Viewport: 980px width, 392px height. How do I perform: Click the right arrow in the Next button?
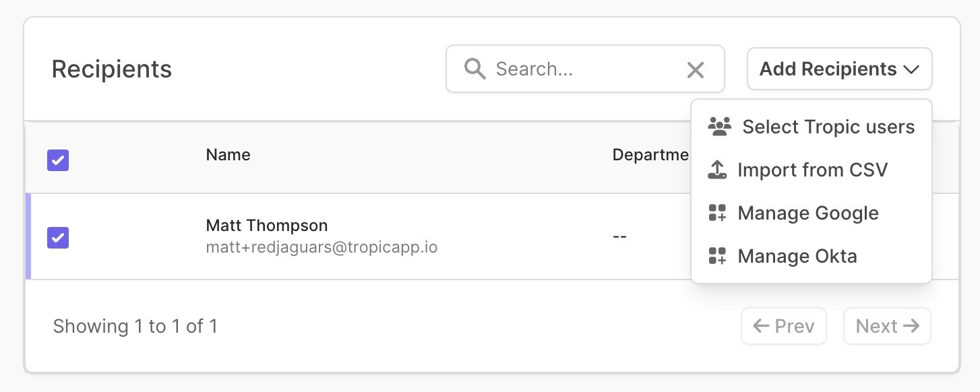[911, 326]
